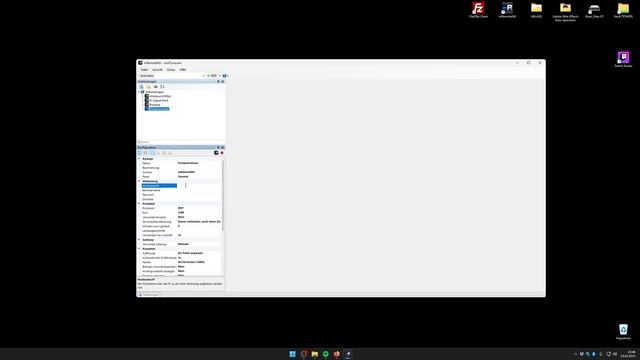Select the Serverauthentifizierung property row
This screenshot has width=640, height=360.
click(181, 222)
